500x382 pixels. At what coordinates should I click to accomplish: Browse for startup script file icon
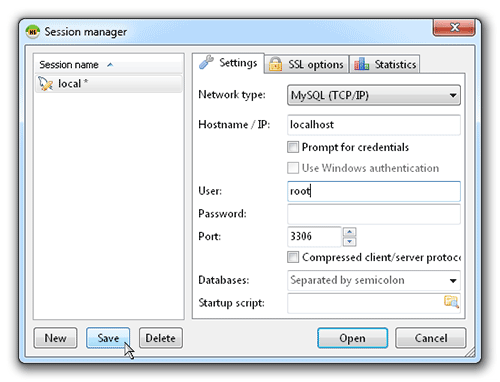(451, 302)
